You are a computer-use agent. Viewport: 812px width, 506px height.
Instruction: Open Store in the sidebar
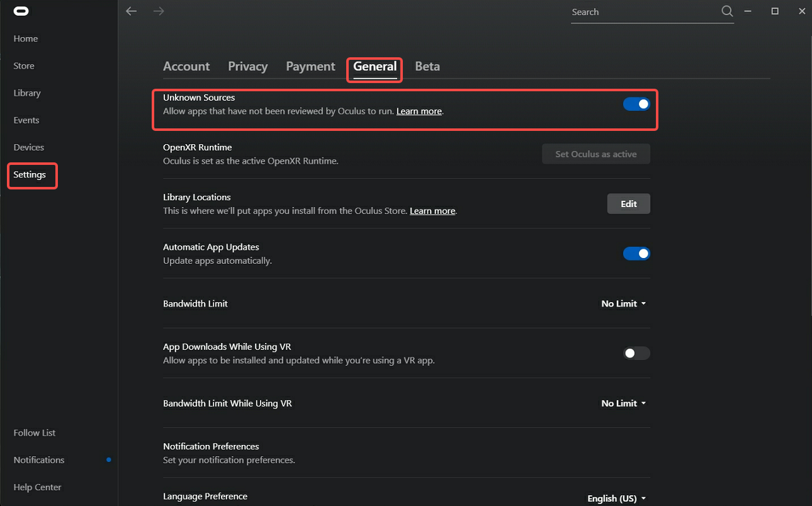[24, 65]
